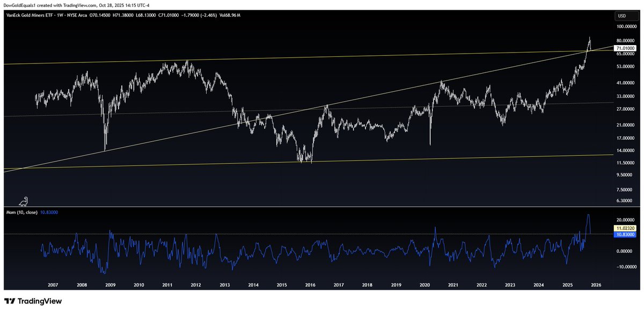The width and height of the screenshot is (644, 312).
Task: Click the 71.01000 last price label on axis
Action: [x=625, y=48]
